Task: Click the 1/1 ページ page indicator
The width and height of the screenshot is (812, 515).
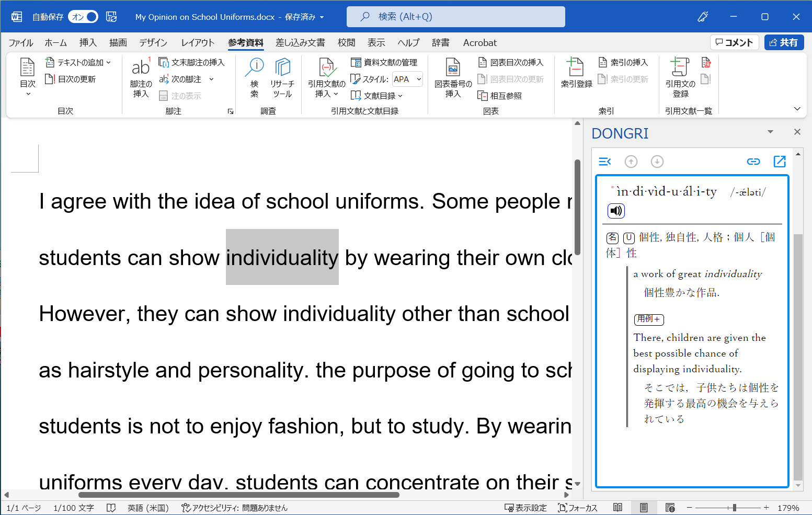Action: point(24,508)
